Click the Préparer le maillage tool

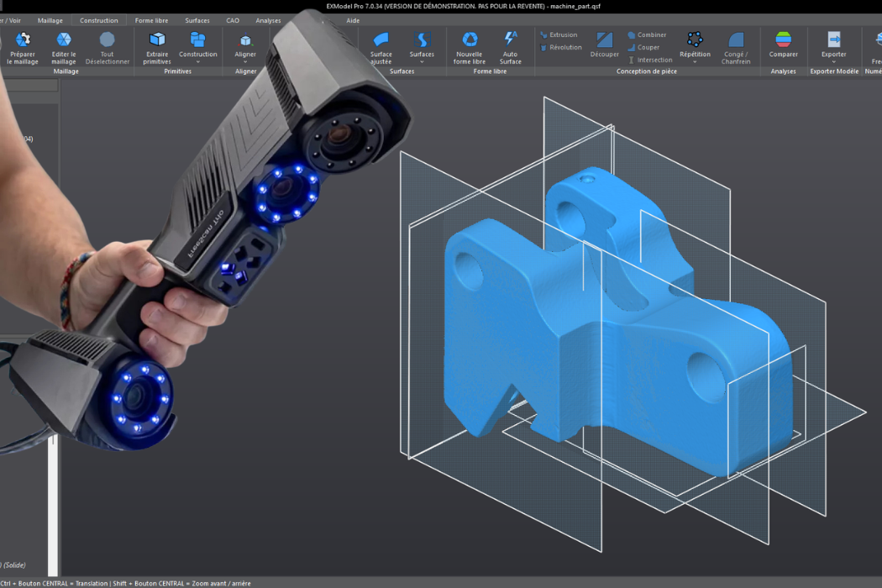23,48
